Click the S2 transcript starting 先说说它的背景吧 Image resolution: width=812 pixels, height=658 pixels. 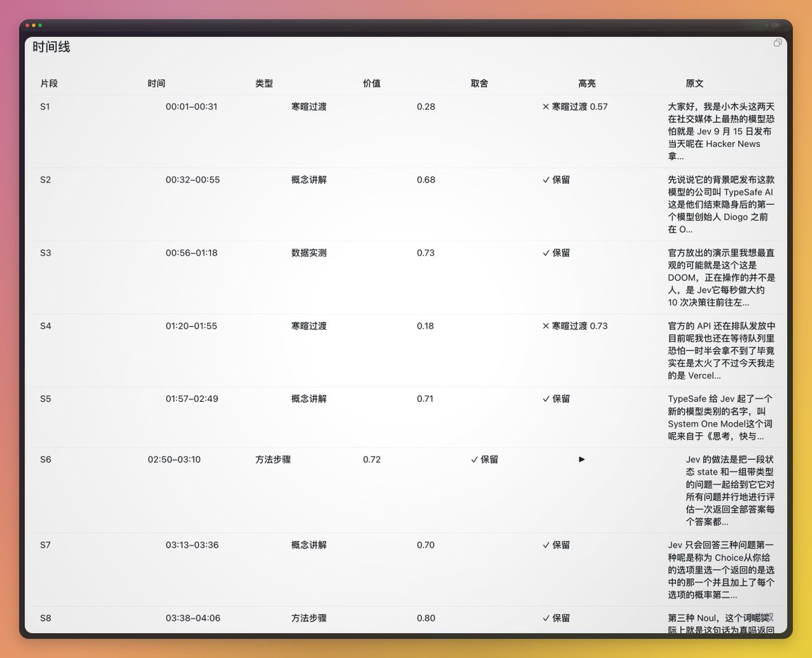[x=721, y=204]
